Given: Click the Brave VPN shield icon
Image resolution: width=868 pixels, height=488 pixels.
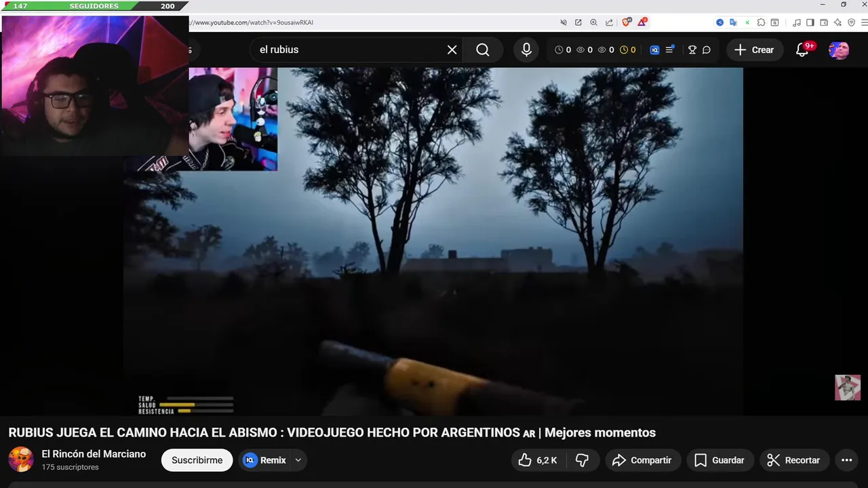Looking at the screenshot, I should point(852,22).
